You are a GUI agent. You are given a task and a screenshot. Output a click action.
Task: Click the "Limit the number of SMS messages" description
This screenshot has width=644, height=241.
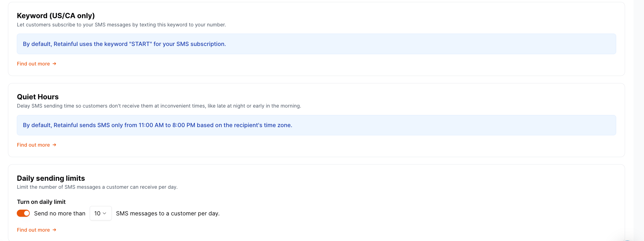tap(97, 187)
